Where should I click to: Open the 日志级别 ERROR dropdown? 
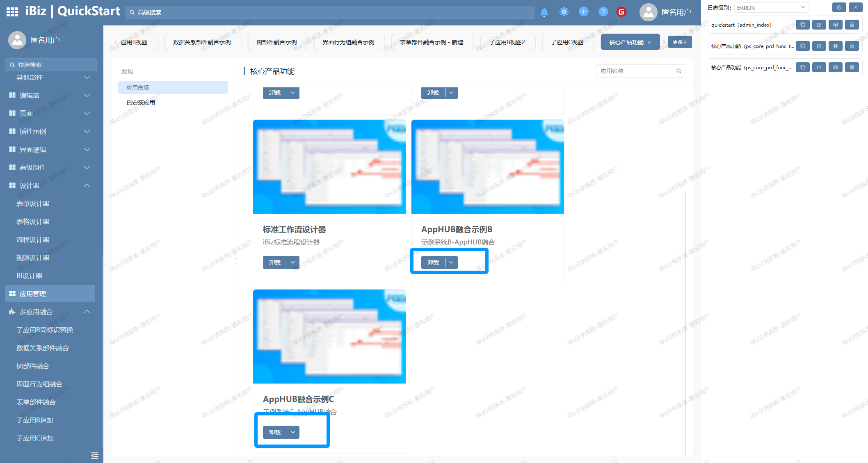coord(771,8)
